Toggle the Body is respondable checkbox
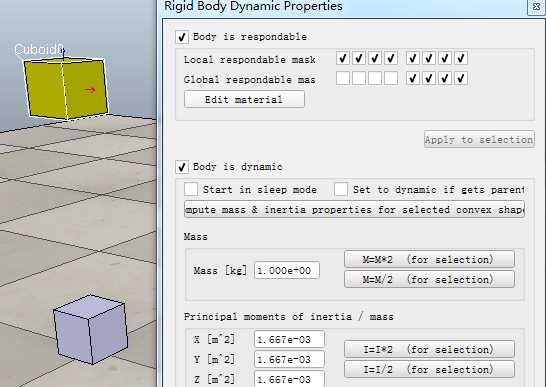 point(182,37)
